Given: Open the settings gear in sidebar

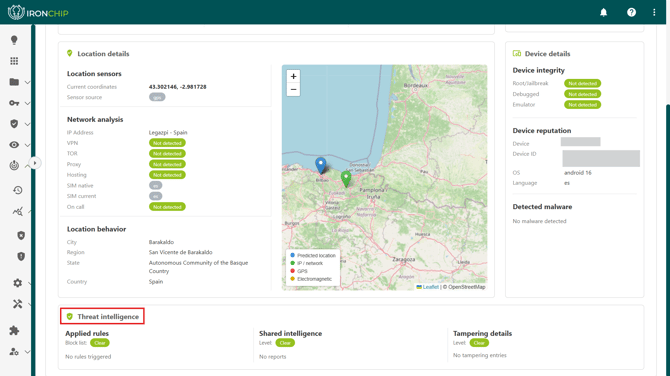Looking at the screenshot, I should click(x=18, y=283).
